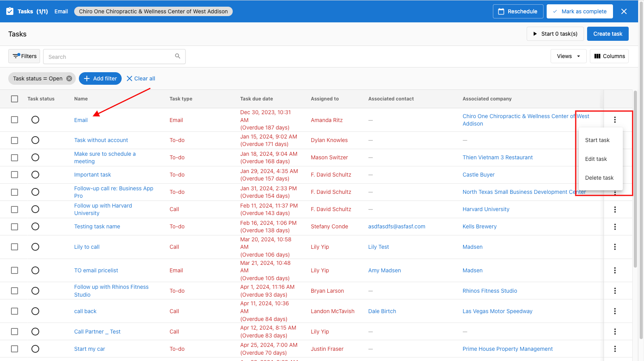Open the Views dropdown

(x=568, y=56)
